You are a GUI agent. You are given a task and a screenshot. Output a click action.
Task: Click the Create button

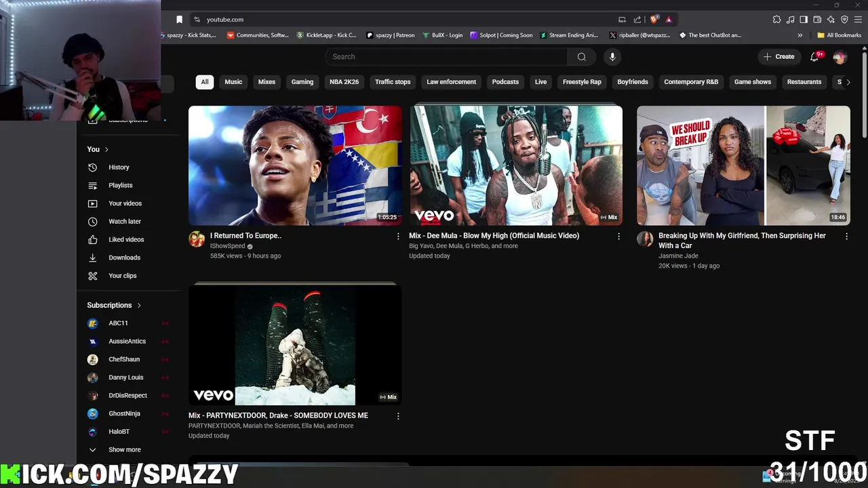778,57
